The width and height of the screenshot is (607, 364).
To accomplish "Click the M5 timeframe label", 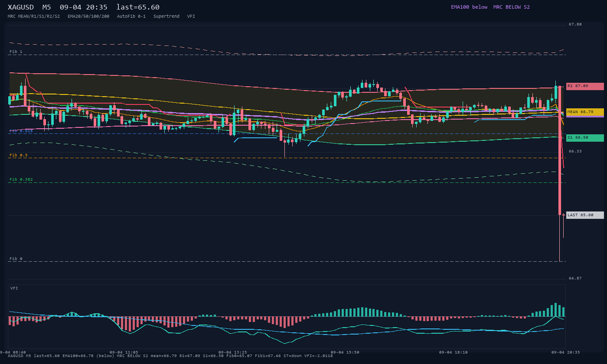I will tap(47, 7).
